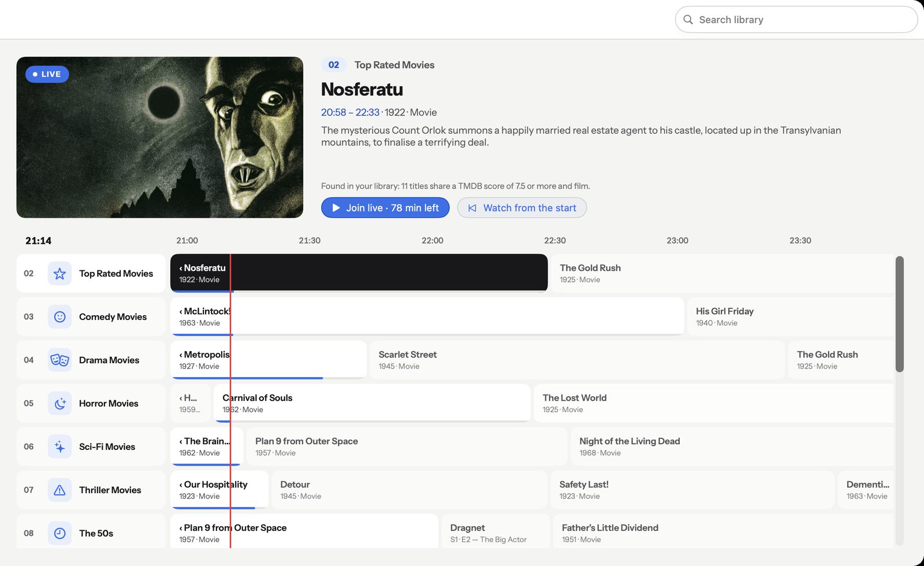Screen dimensions: 924x566
Task: Click the Sci-Fi Movies channel name
Action: pos(107,446)
